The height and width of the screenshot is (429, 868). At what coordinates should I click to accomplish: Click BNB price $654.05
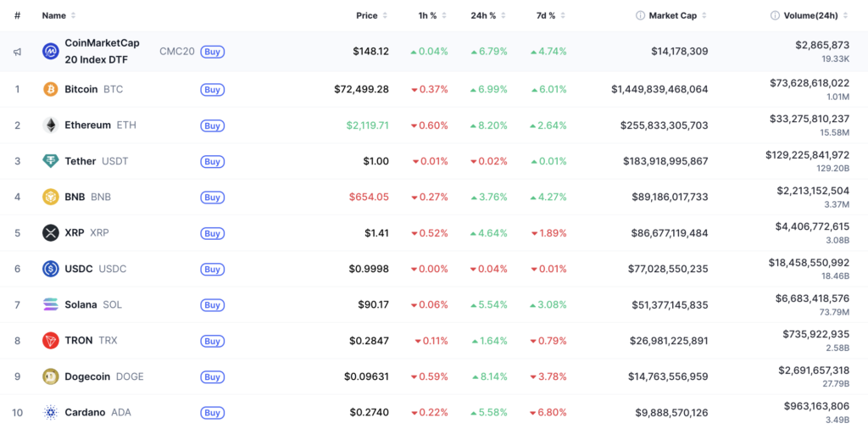coord(370,197)
